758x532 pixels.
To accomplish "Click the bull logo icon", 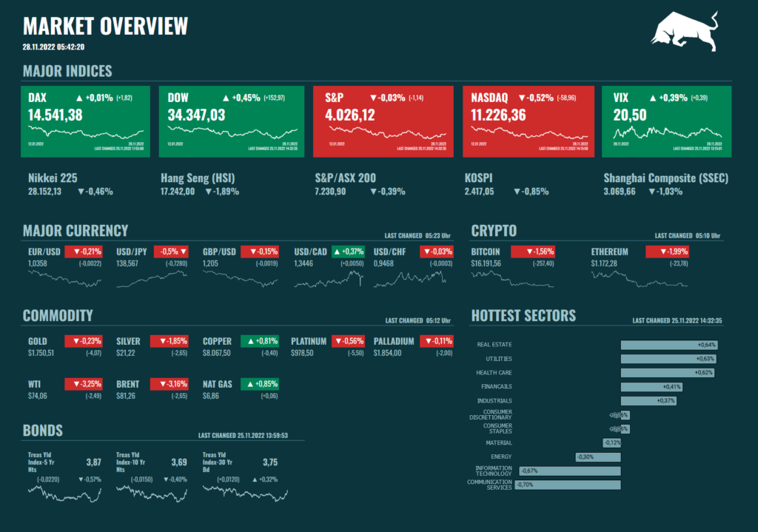I will tap(685, 31).
